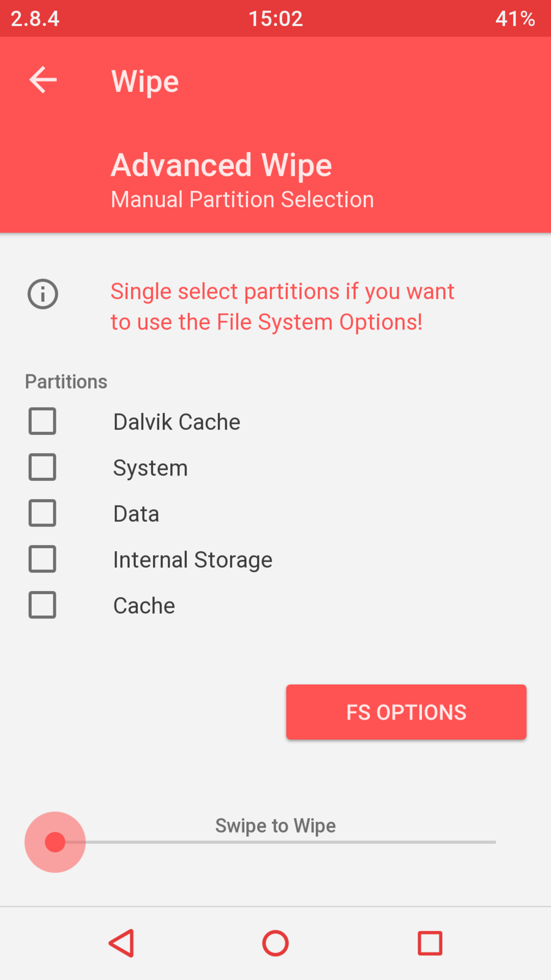Tap the Internal Storage label
This screenshot has width=551, height=980.
pyautogui.click(x=193, y=560)
